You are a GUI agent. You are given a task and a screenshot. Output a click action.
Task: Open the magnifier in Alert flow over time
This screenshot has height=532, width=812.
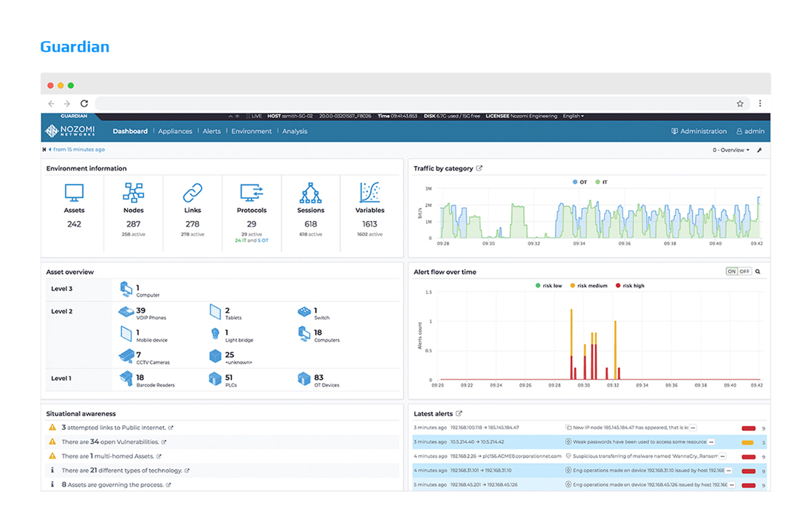pyautogui.click(x=756, y=271)
